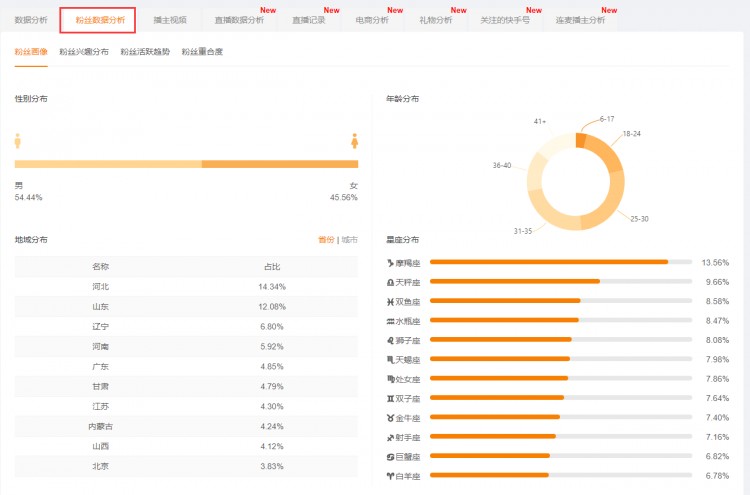Select 省份 region view
Viewport: 750px width, 495px height.
326,240
